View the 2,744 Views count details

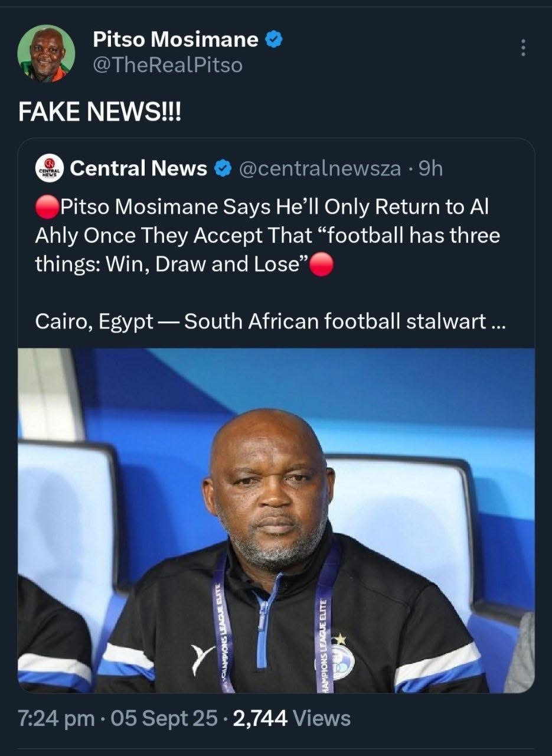(292, 718)
